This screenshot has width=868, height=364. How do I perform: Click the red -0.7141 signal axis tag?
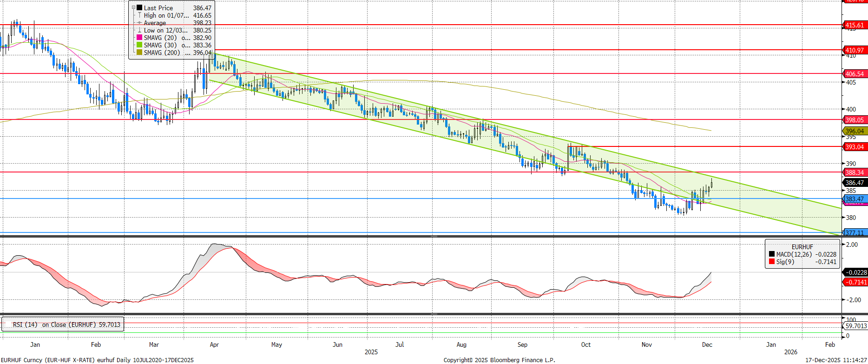click(855, 282)
